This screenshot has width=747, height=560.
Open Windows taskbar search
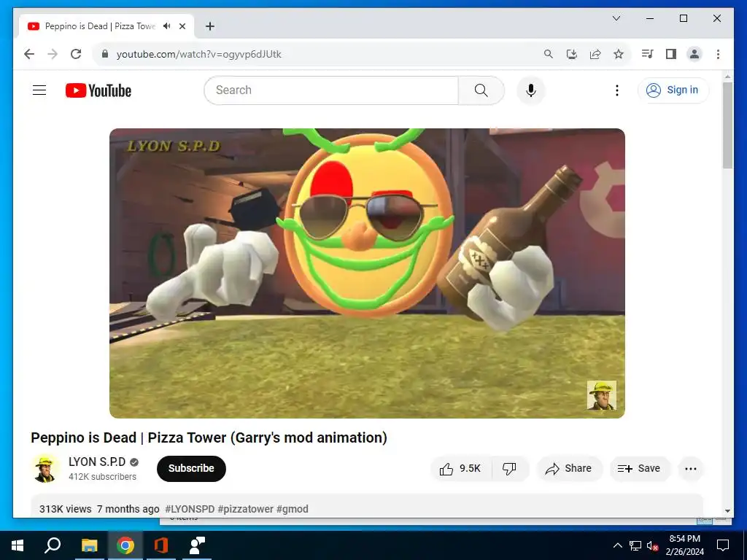coord(53,545)
